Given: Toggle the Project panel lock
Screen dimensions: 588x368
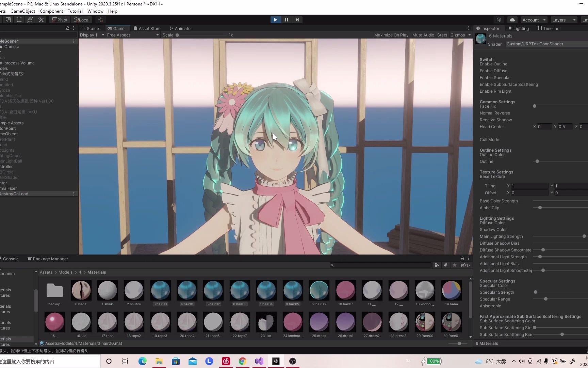Looking at the screenshot, I should pos(462,259).
